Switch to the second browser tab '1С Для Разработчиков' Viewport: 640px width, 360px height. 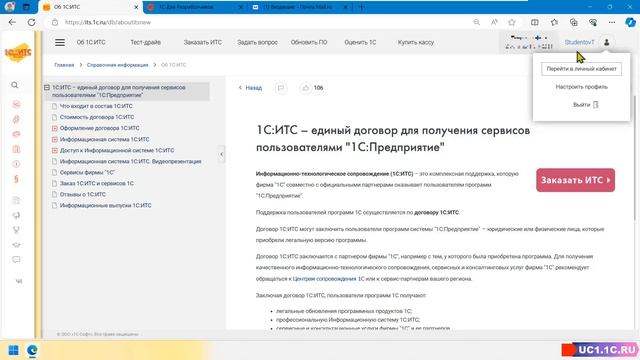click(196, 7)
